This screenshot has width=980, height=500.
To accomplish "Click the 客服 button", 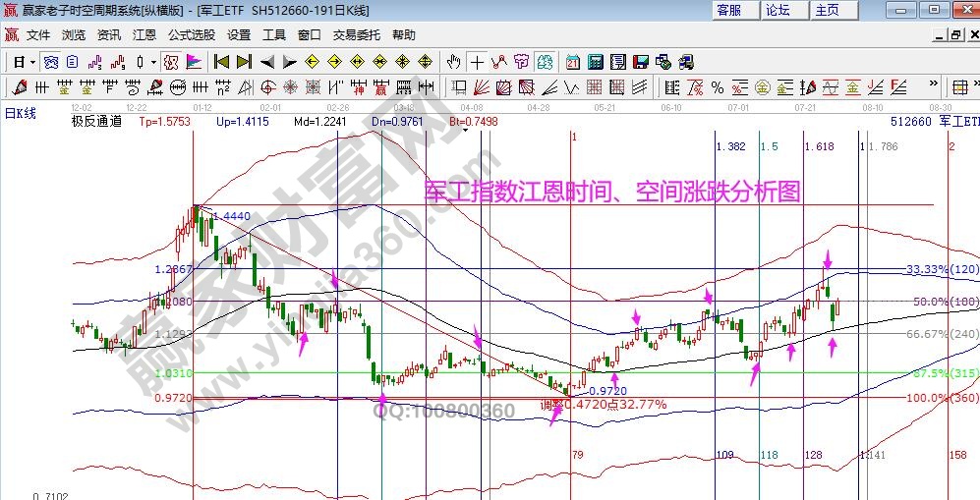I will [x=729, y=10].
